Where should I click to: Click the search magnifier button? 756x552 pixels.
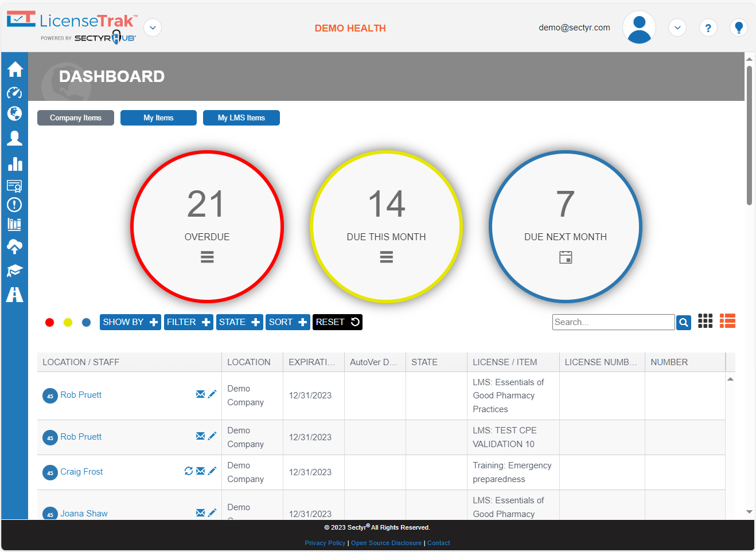[x=684, y=322]
